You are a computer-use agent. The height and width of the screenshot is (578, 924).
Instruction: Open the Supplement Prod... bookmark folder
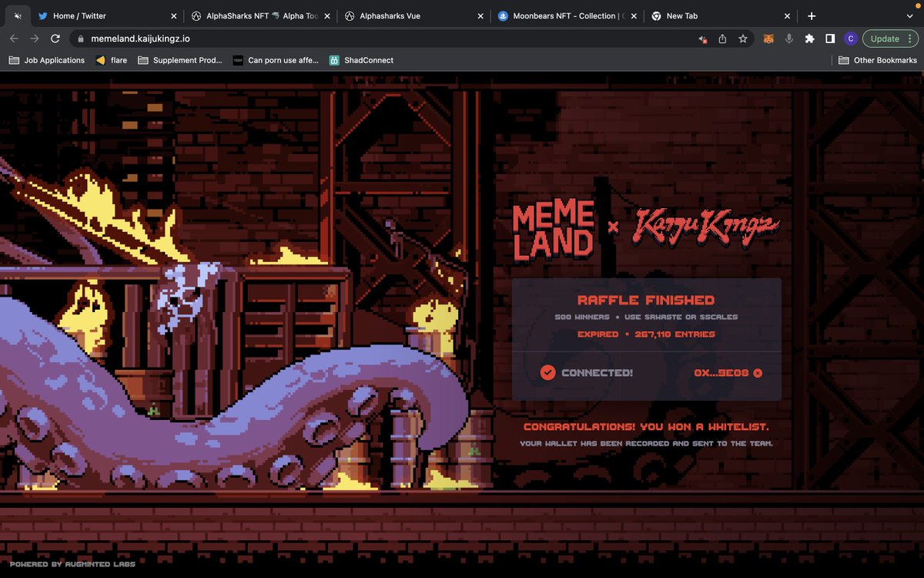(x=180, y=60)
